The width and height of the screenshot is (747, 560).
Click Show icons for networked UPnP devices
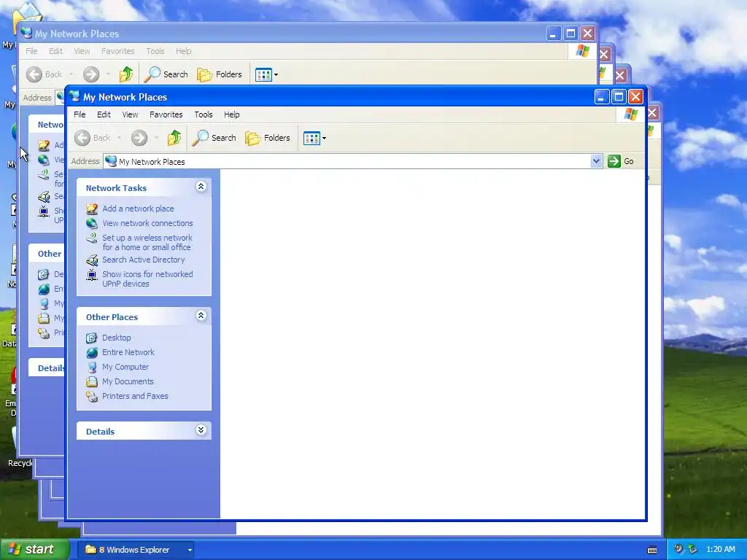point(147,279)
